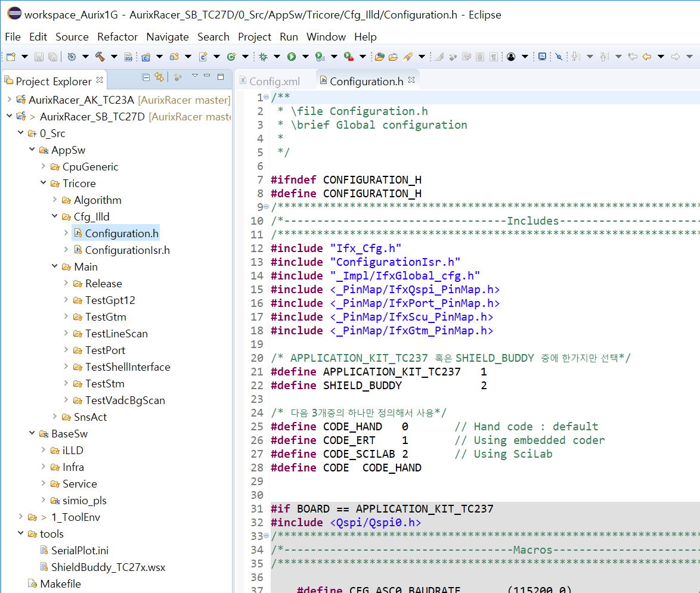
Task: Click the green Run button icon
Action: coord(292,57)
